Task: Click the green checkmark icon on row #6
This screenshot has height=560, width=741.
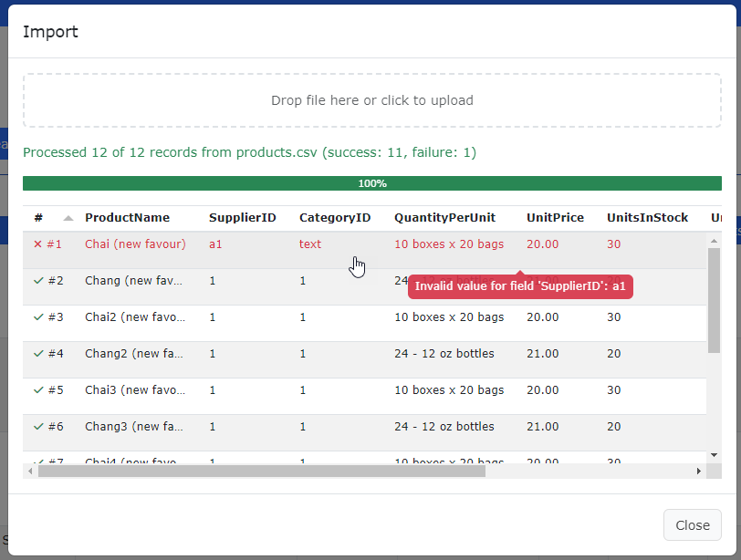Action: coord(37,427)
